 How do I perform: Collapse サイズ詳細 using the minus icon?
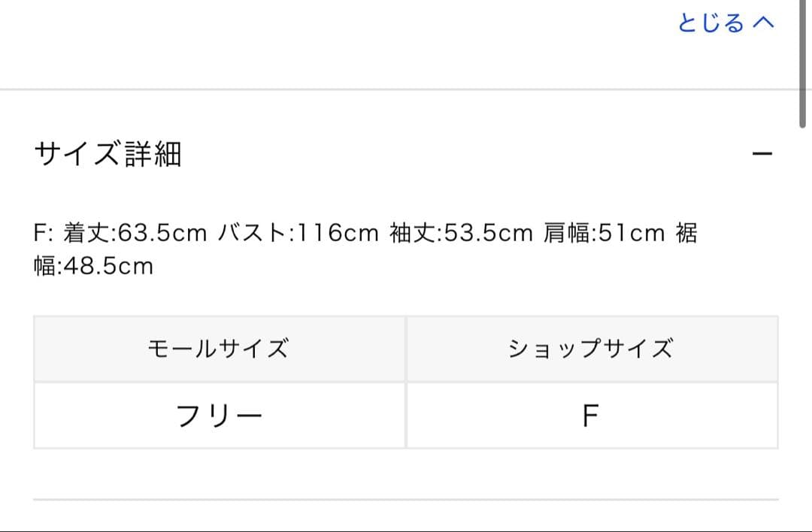pyautogui.click(x=762, y=154)
